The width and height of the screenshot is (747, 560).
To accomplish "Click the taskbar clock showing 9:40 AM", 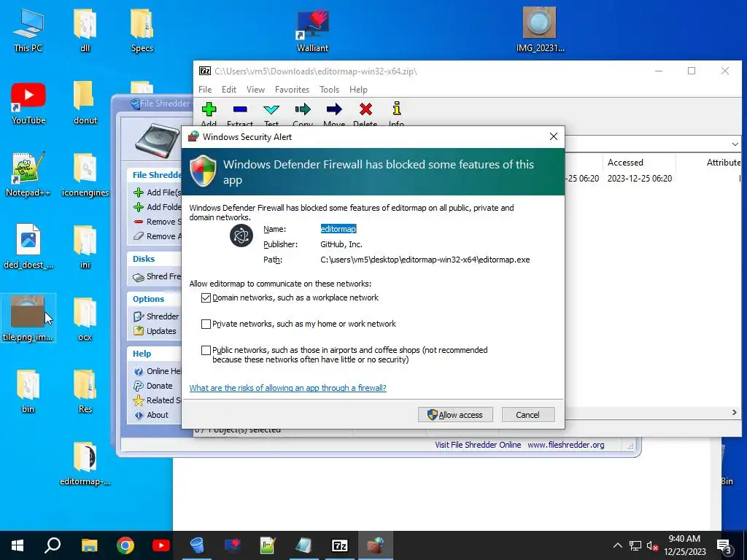I will pyautogui.click(x=684, y=545).
